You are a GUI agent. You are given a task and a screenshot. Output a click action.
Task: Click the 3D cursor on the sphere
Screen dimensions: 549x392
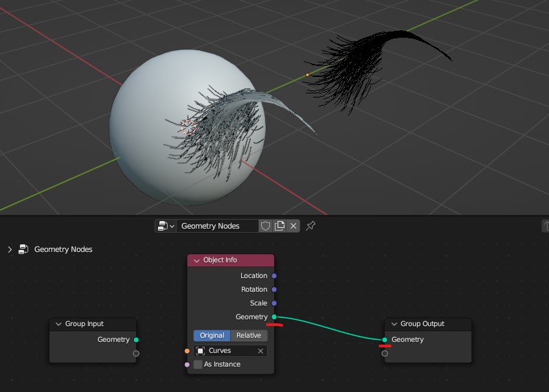pyautogui.click(x=188, y=126)
